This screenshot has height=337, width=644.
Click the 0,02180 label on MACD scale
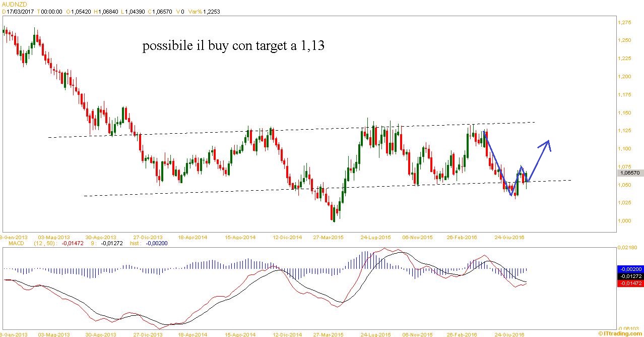point(627,247)
